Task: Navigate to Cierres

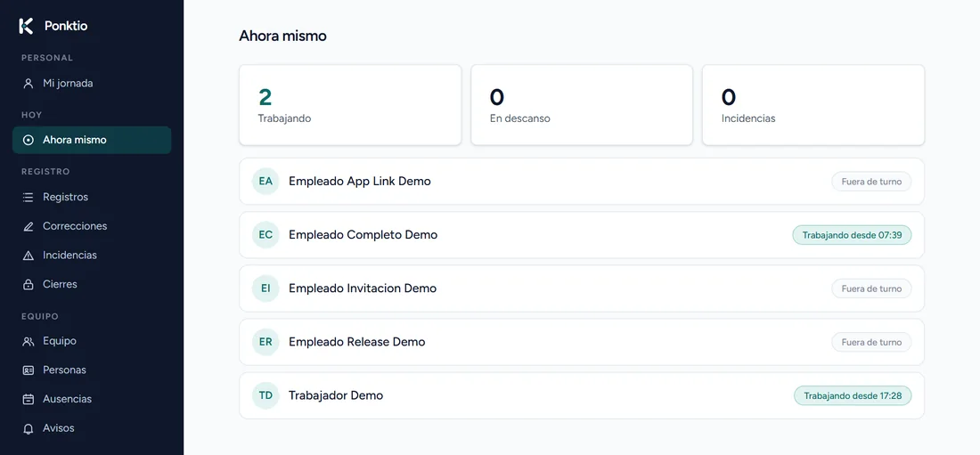Action: tap(92, 284)
